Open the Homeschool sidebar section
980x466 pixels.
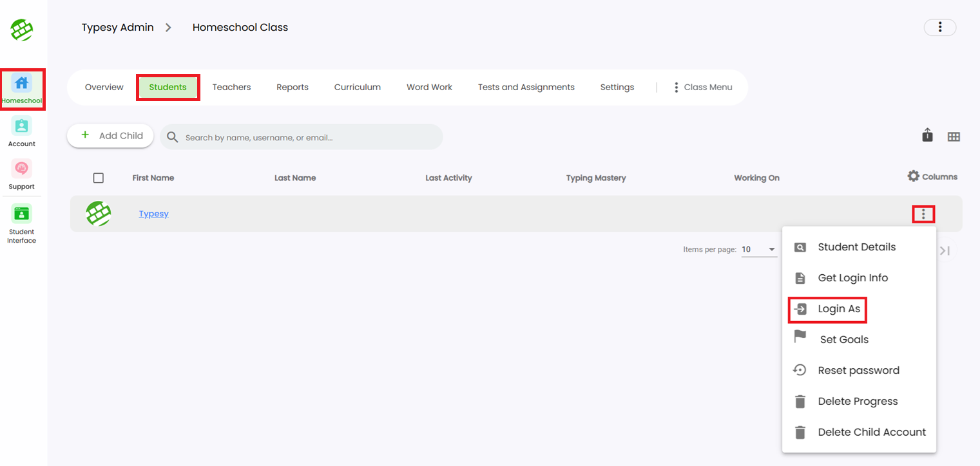pos(22,89)
